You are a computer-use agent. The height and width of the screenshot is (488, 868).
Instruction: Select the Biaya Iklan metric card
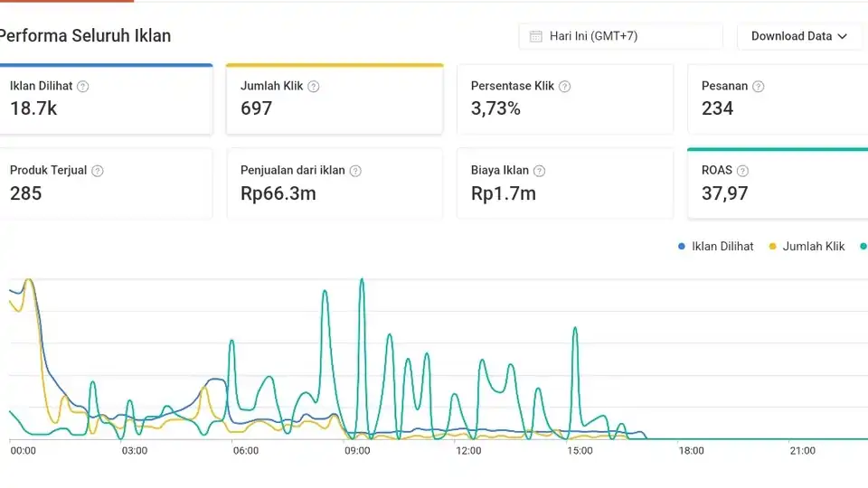564,183
